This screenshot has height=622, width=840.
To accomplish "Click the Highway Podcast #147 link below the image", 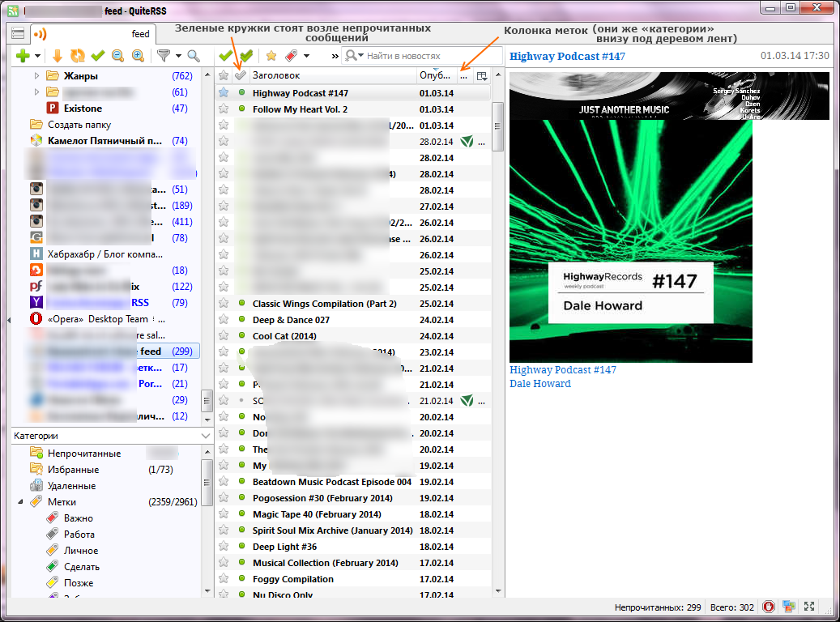I will (x=562, y=369).
